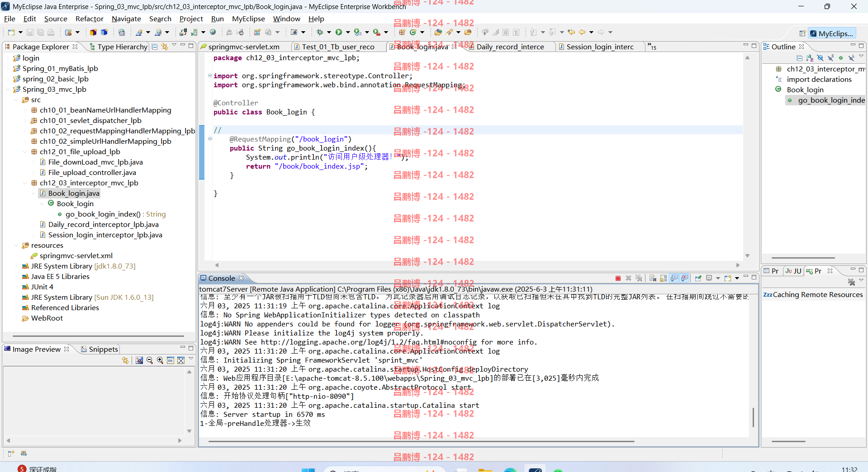Collapse the Spring_03_mvc_lpb project node
The width and height of the screenshot is (868, 472).
point(8,89)
